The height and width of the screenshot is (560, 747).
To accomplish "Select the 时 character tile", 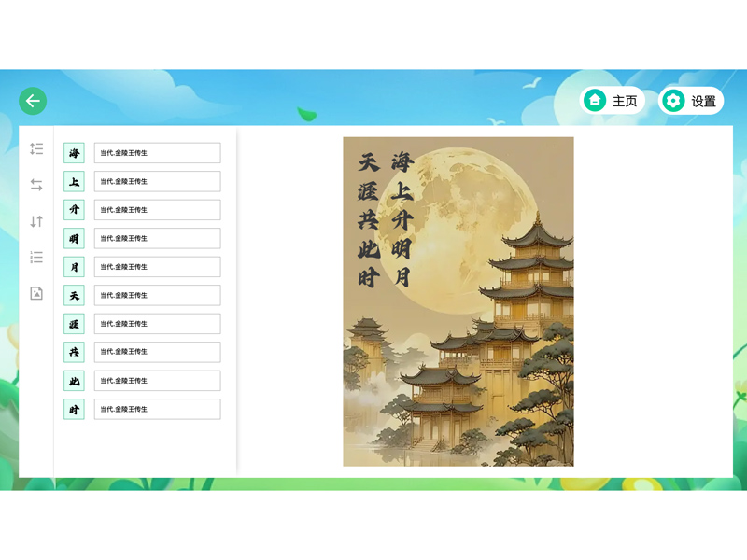I will click(x=74, y=409).
